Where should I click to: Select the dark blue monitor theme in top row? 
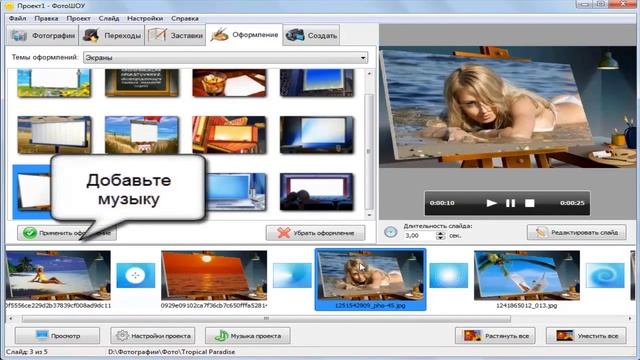click(x=317, y=82)
